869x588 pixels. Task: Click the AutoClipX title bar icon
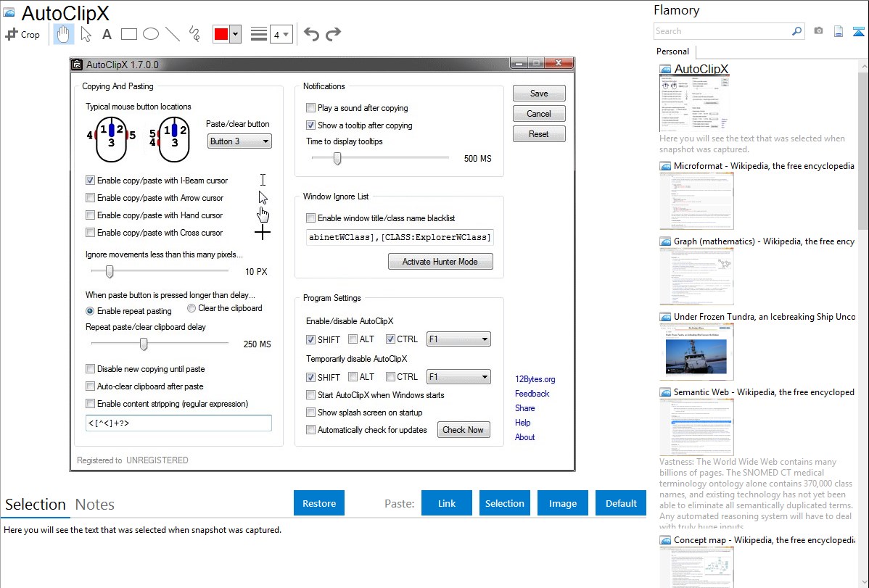77,65
